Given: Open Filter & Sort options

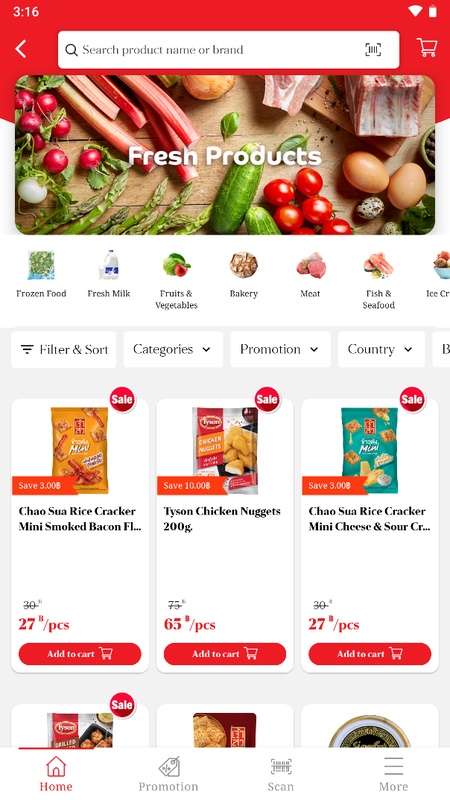Looking at the screenshot, I should tap(64, 349).
